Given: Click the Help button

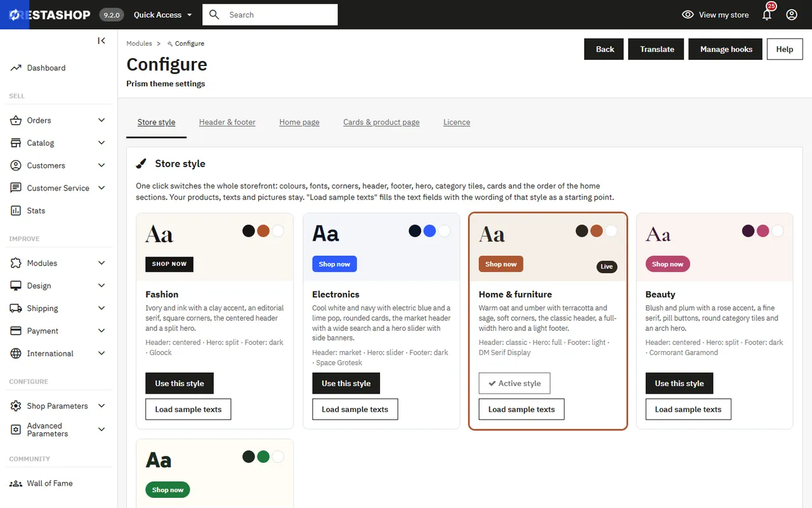Looking at the screenshot, I should pyautogui.click(x=785, y=50).
